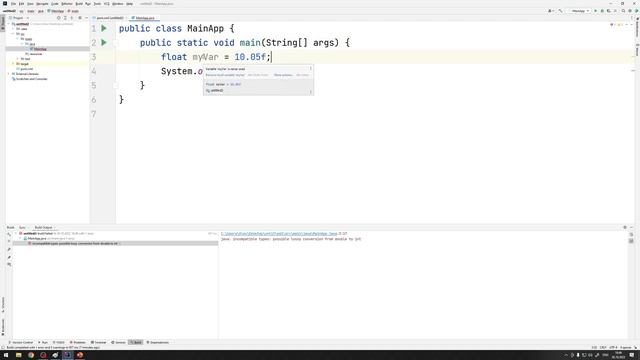
Task: Open Search Everywhere magnifier icon
Action: pyautogui.click(x=623, y=11)
